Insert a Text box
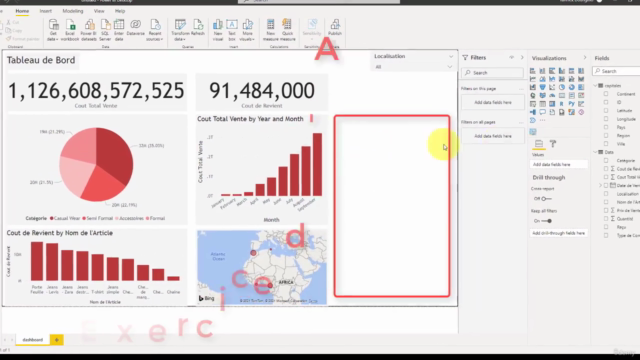Image resolution: width=640 pixels, height=360 pixels. (x=232, y=30)
